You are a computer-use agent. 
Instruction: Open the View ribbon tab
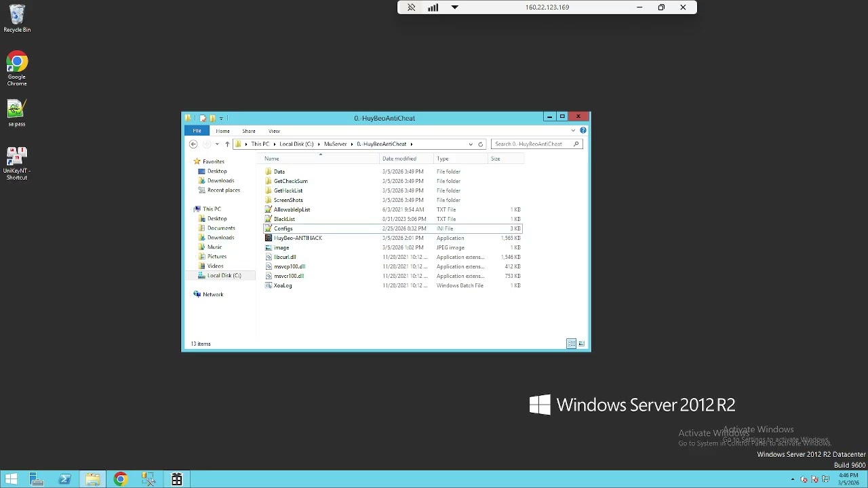(274, 131)
